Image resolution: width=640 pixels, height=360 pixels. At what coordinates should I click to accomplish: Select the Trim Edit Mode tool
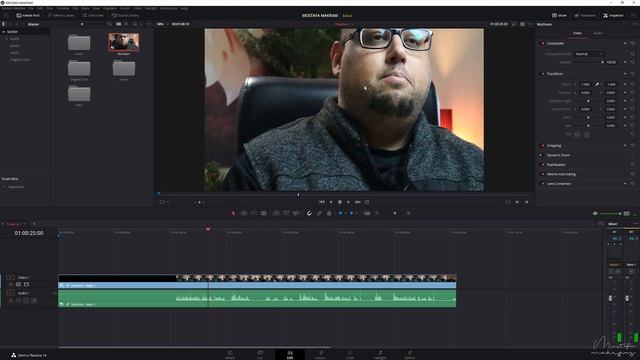244,213
